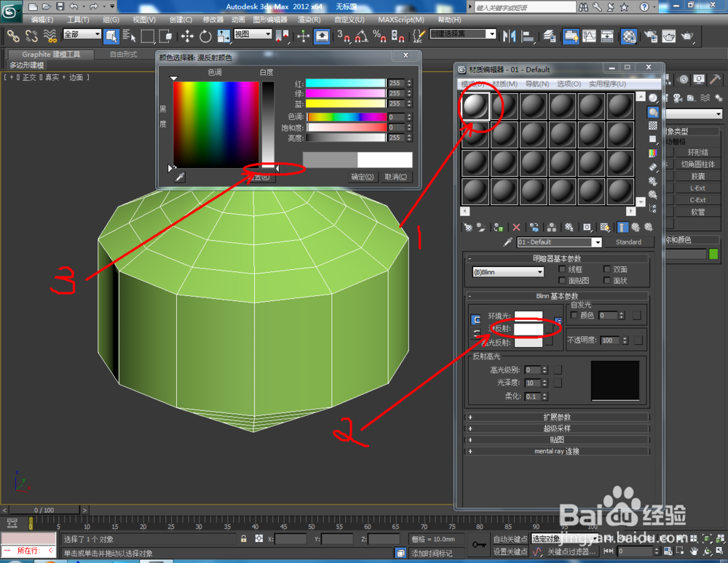Click the Mirror tool icon

(x=510, y=36)
